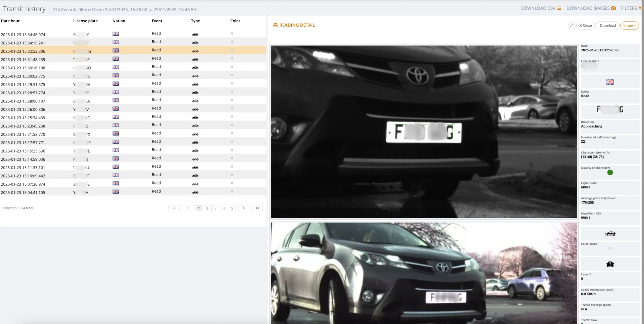Click the Expo / Gain value 600/1
Screen dimensions: 644x324
(585, 187)
